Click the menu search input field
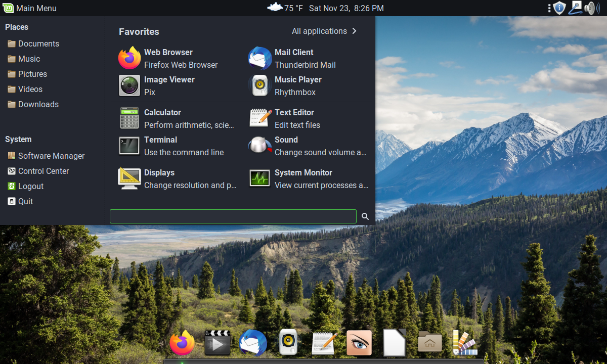This screenshot has height=364, width=607. (x=233, y=216)
